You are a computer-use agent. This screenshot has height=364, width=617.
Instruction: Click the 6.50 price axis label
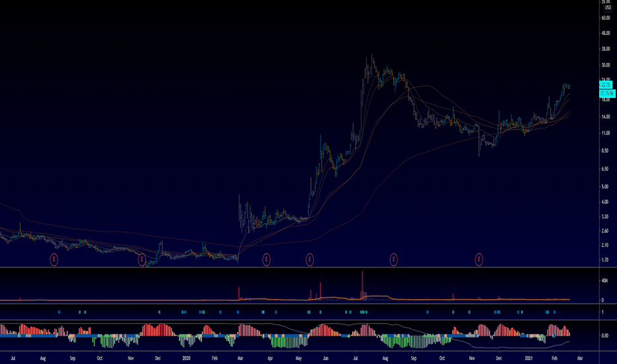tap(605, 169)
